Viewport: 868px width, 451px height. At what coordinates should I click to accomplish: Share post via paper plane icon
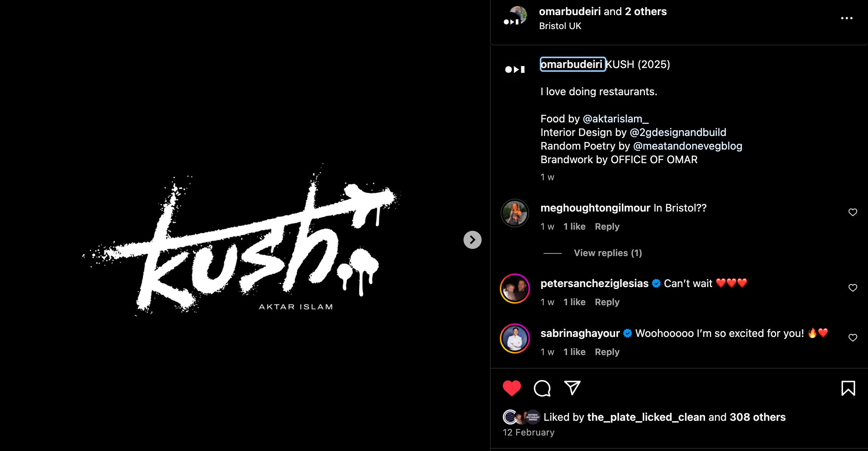(x=572, y=388)
